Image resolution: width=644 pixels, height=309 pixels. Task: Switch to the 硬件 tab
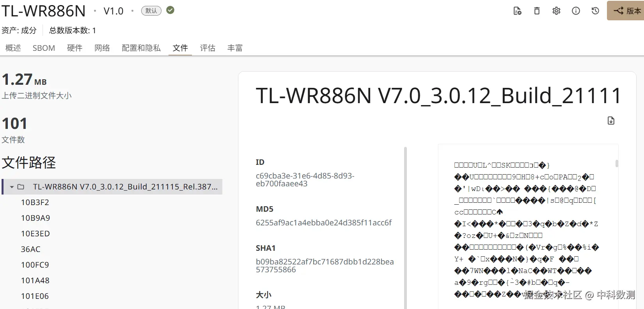[x=75, y=48]
